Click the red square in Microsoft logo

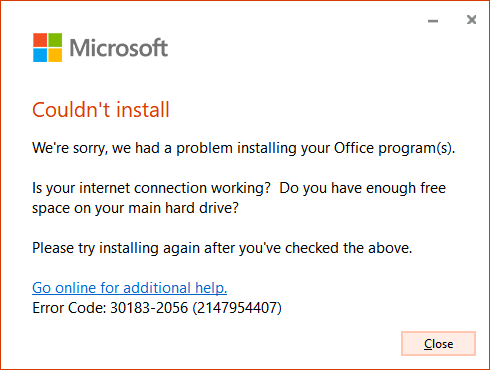40,40
